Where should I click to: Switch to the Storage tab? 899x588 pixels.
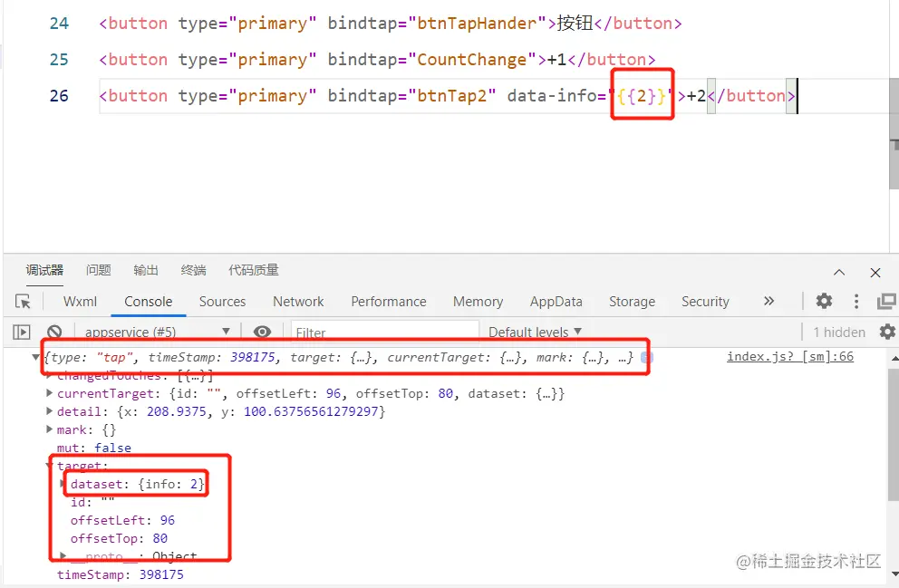point(632,302)
